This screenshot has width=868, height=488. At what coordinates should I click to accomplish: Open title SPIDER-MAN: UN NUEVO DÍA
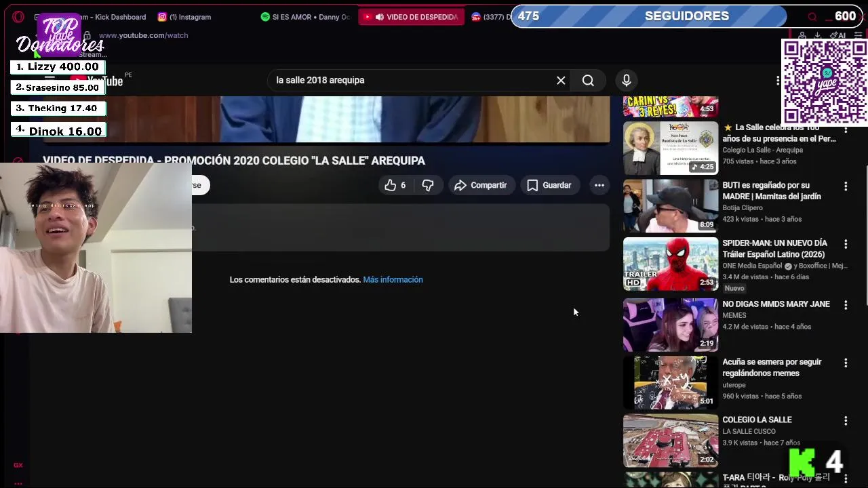point(774,249)
